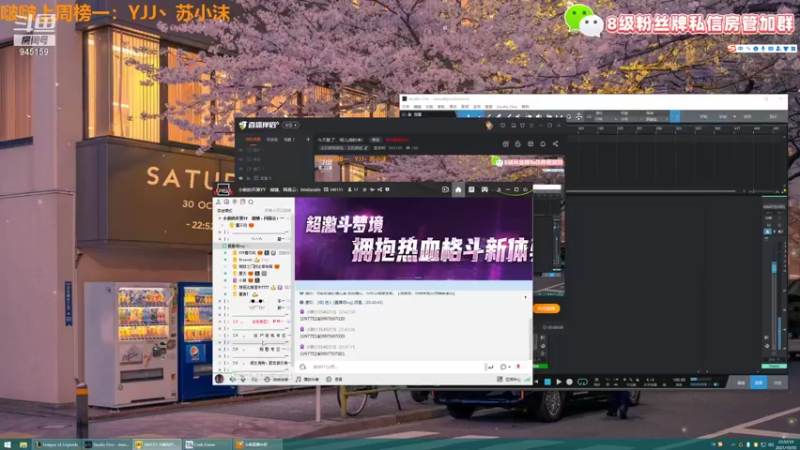Image resolution: width=800 pixels, height=450 pixels.
Task: Select the third scene tab in streaming companion
Action: (289, 139)
